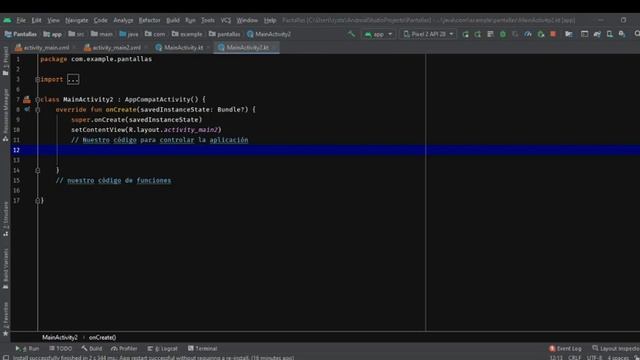This screenshot has width=640, height=360.
Task: Open the Navigate menu
Action: [x=76, y=20]
